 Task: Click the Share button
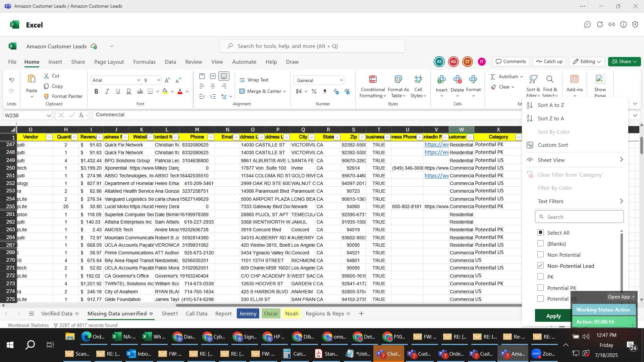click(624, 62)
